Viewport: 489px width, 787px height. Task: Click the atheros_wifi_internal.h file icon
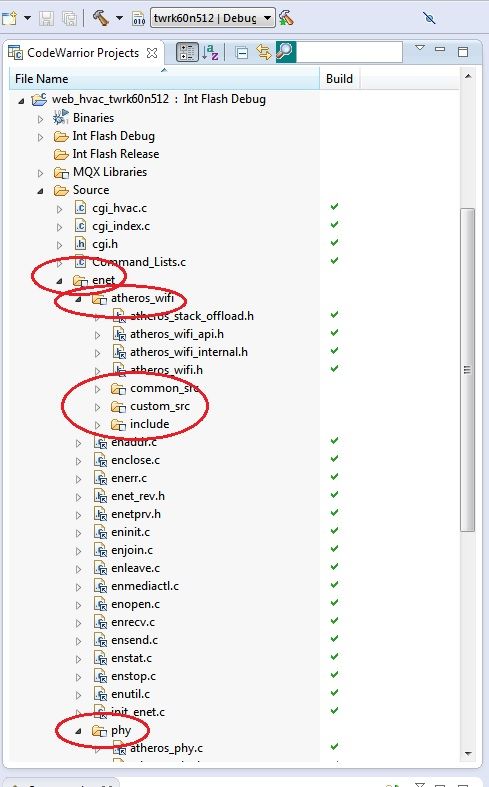point(119,352)
